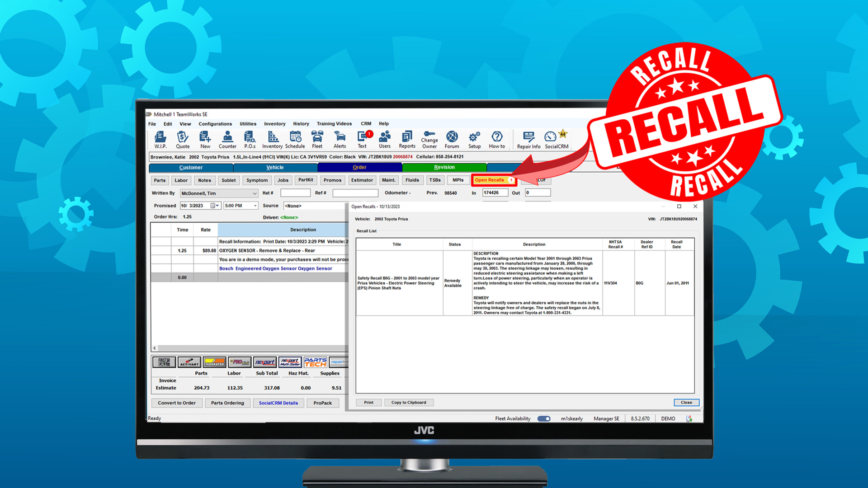Click the Hat # input field
Viewport: 868px width, 488px height.
(295, 193)
